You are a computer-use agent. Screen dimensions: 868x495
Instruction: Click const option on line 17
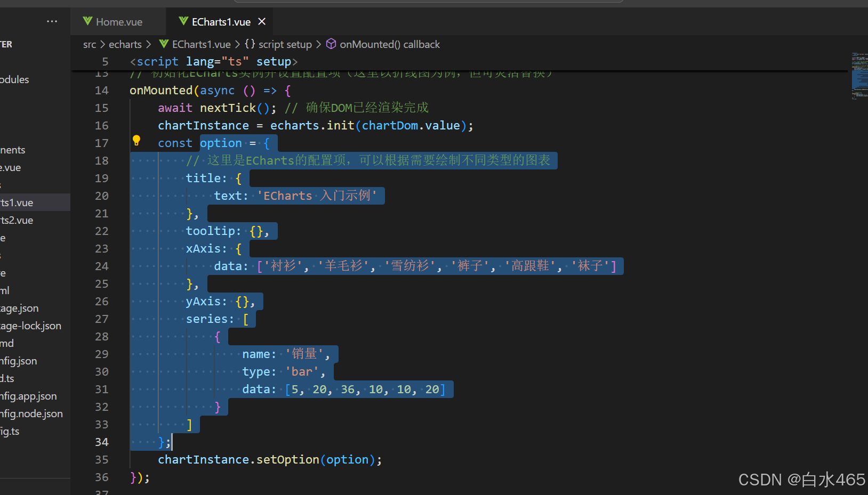click(x=200, y=143)
